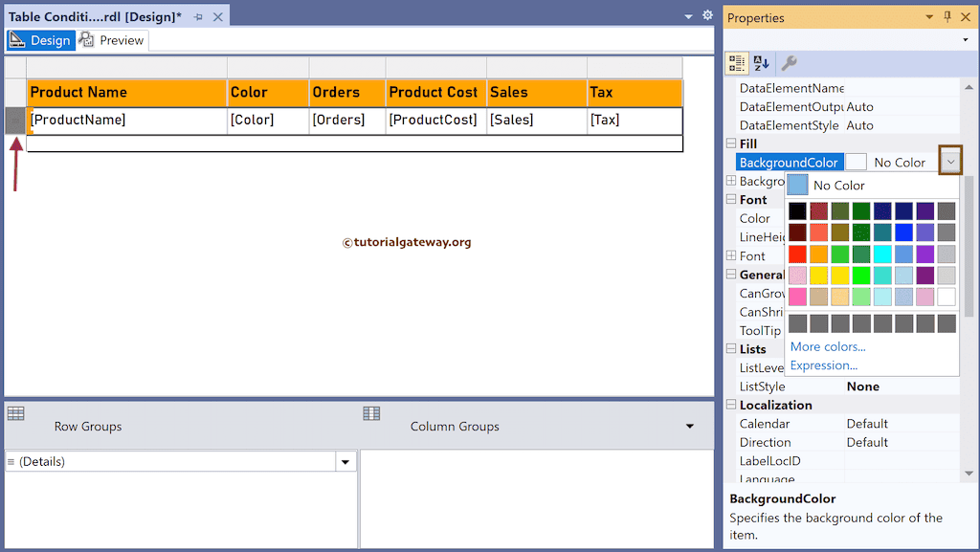This screenshot has width=980, height=552.
Task: Pin the Table Conditi....rdl document tab
Action: tap(198, 17)
